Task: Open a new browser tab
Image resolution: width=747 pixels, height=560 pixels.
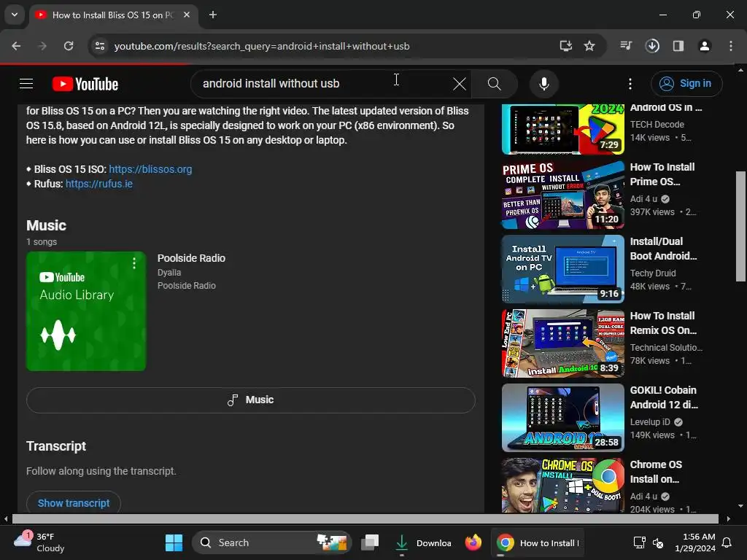Action: (213, 15)
